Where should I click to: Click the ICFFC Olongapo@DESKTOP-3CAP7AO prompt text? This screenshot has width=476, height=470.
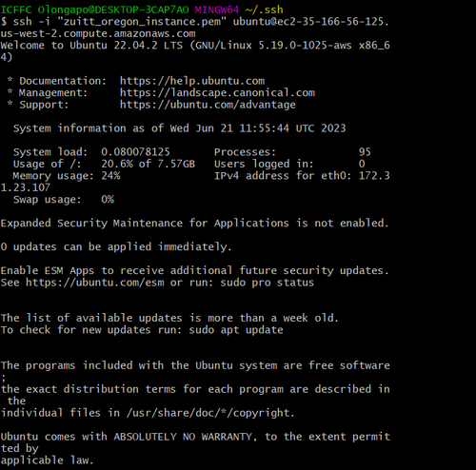coord(94,10)
